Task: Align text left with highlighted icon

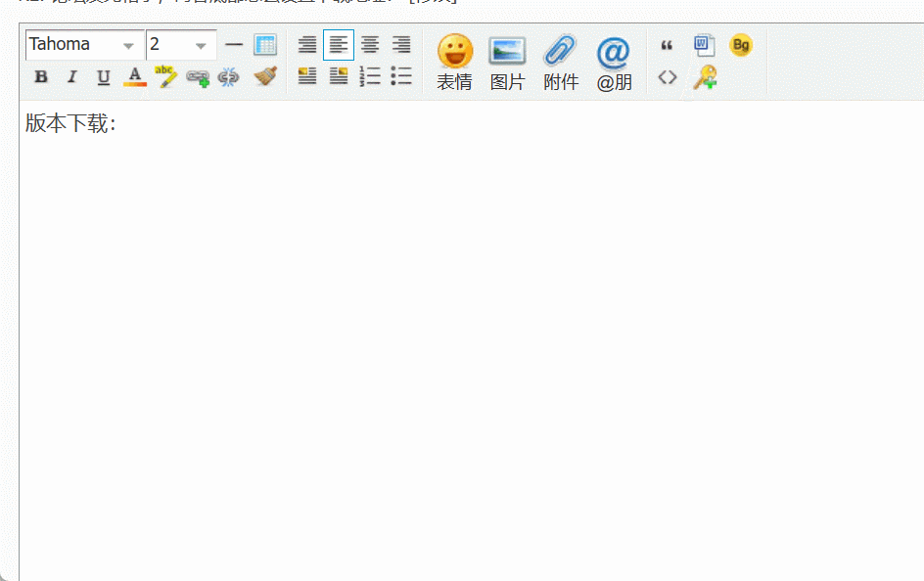Action: (x=339, y=45)
